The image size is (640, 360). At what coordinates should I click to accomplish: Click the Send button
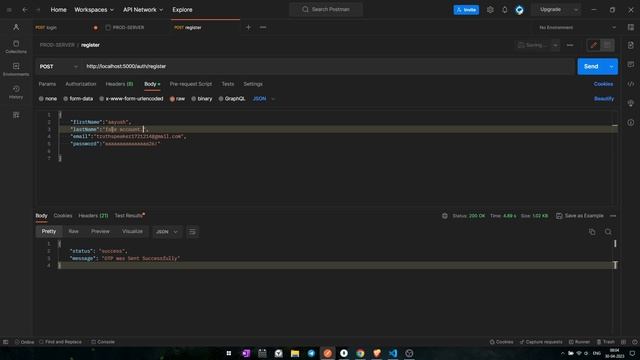point(591,67)
